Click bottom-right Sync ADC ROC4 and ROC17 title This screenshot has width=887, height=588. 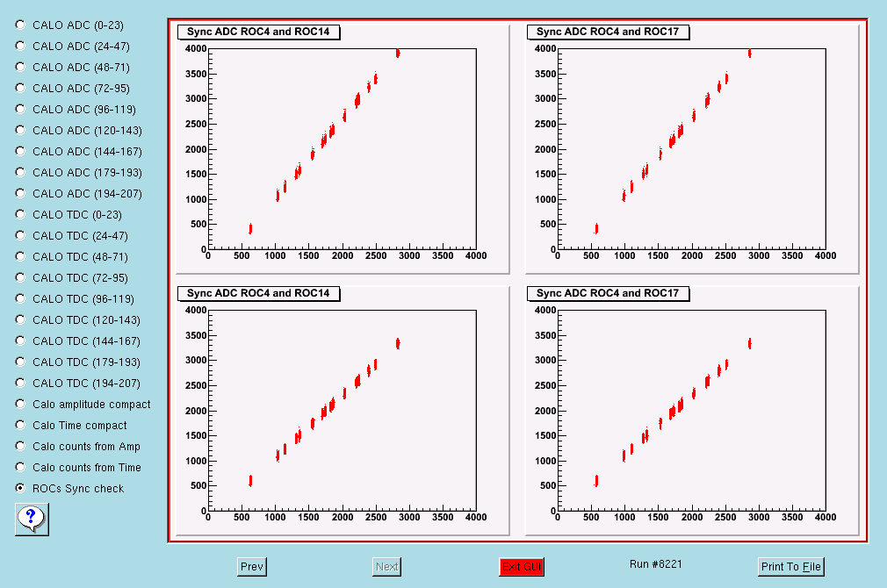(608, 293)
